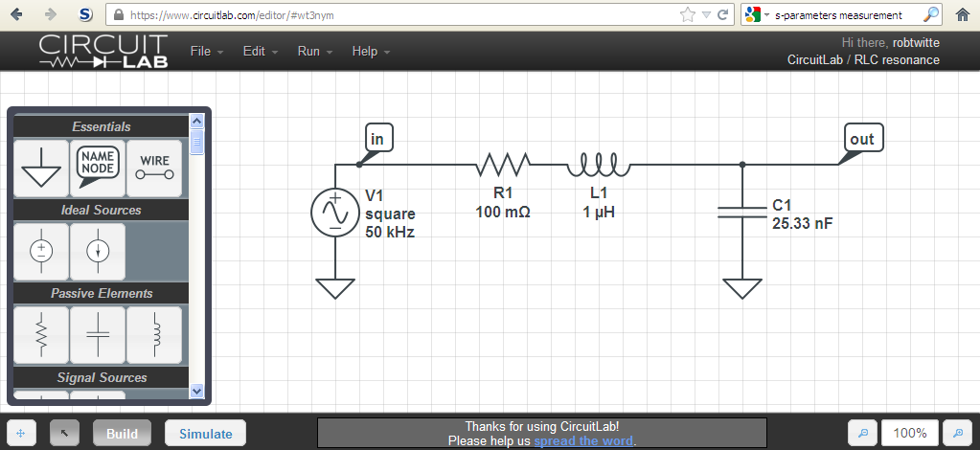Viewport: 980px width, 450px height.
Task: Open the search engine selector dropdown
Action: click(757, 15)
